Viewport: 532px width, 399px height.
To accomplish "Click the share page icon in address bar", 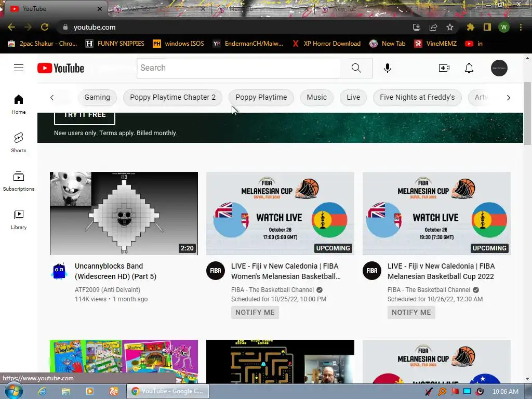I will [x=433, y=27].
